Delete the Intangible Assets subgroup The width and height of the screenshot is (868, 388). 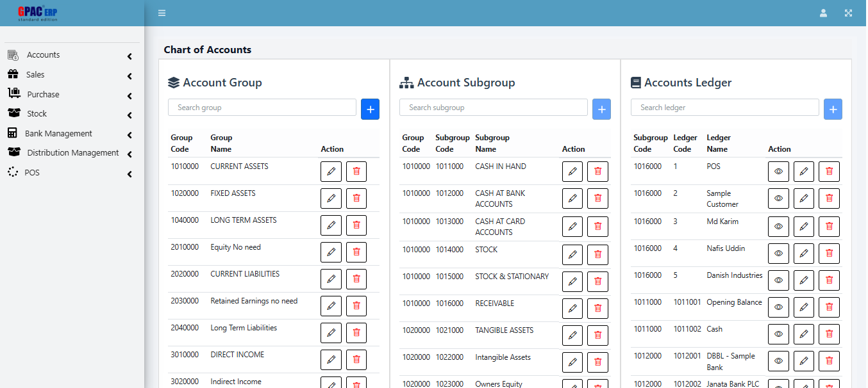pyautogui.click(x=597, y=362)
